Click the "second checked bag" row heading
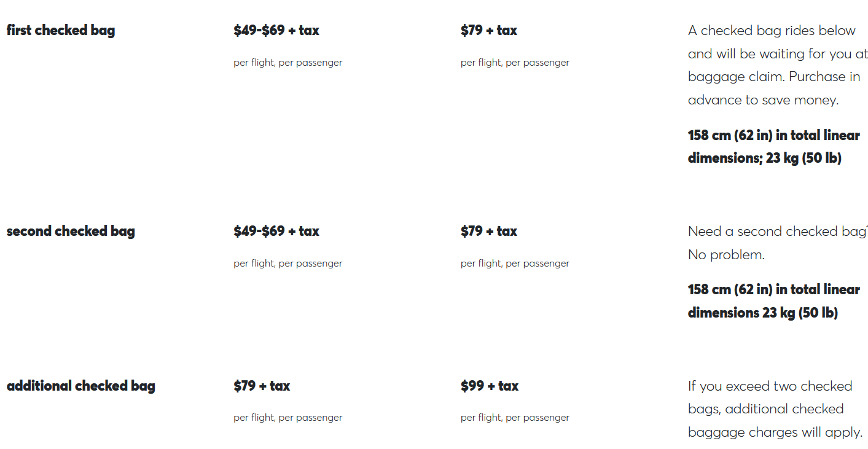 coord(71,231)
